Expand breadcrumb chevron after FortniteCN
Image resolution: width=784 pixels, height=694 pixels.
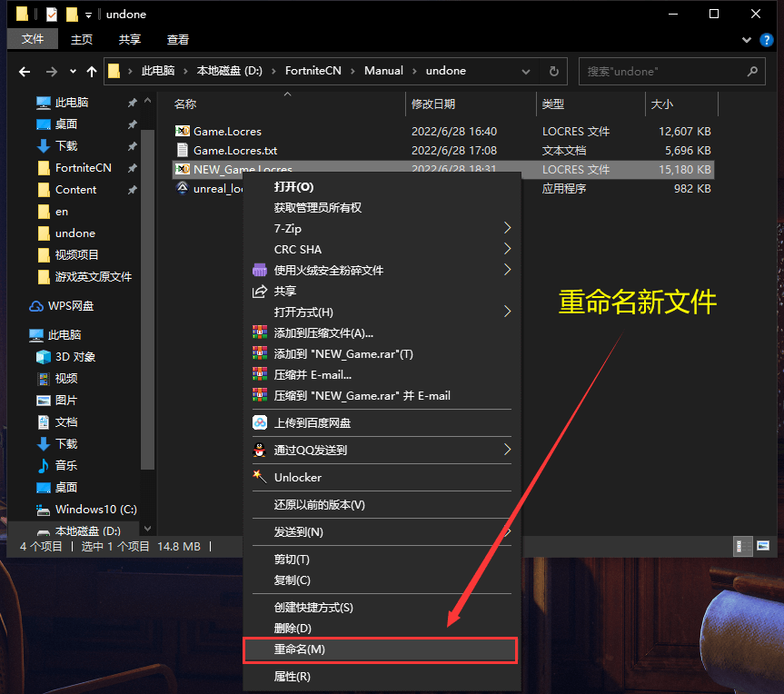tap(352, 71)
